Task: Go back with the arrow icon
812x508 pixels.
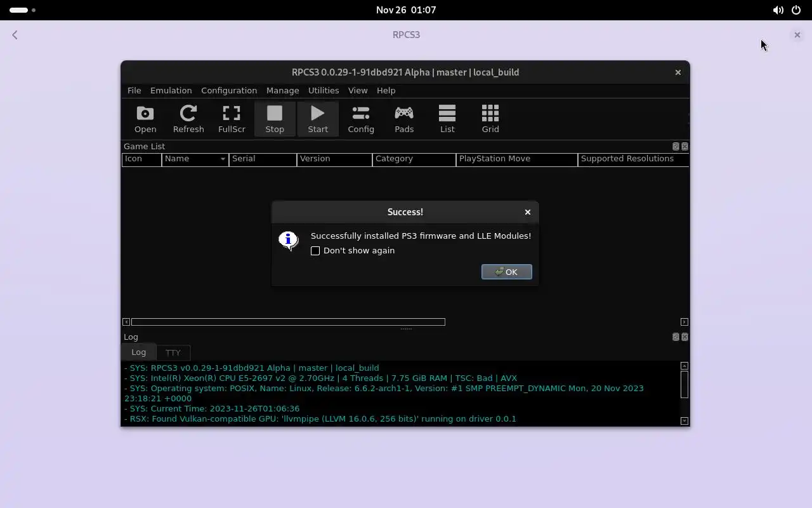Action: (x=15, y=35)
